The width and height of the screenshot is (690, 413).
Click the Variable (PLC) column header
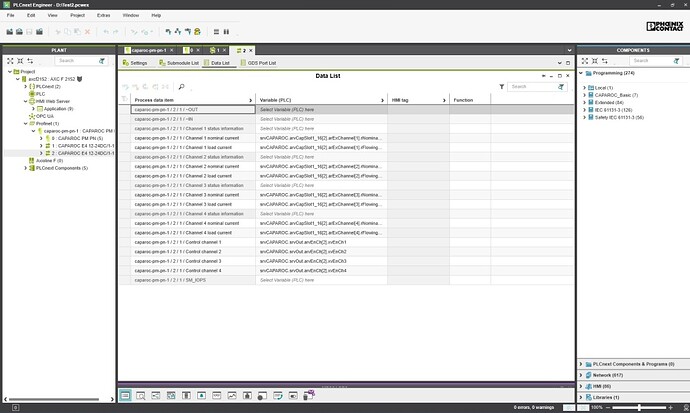pyautogui.click(x=319, y=100)
